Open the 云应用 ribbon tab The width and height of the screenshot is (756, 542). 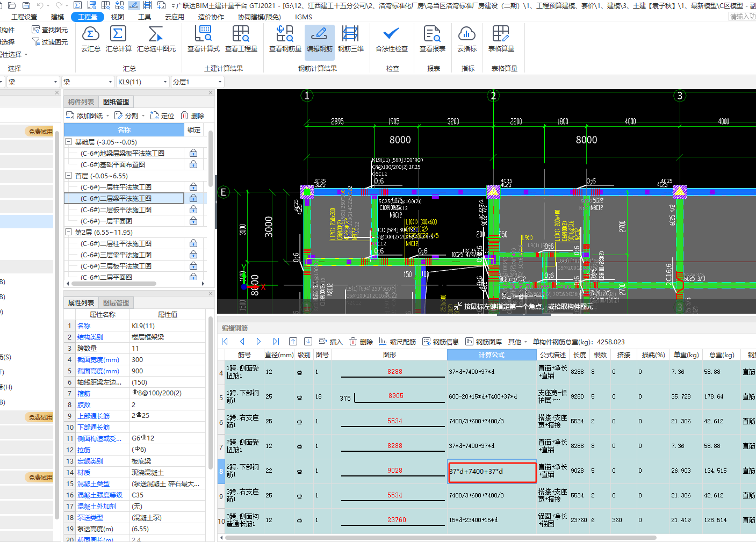174,17
